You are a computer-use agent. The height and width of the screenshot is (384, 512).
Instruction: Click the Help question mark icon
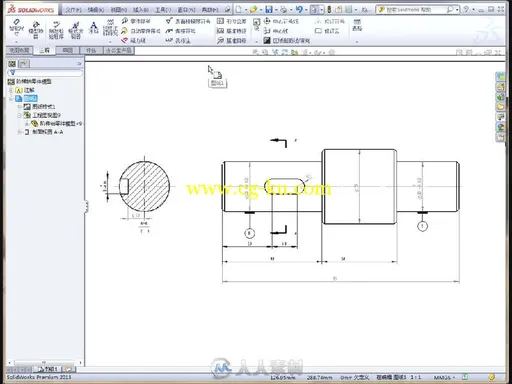coord(466,9)
